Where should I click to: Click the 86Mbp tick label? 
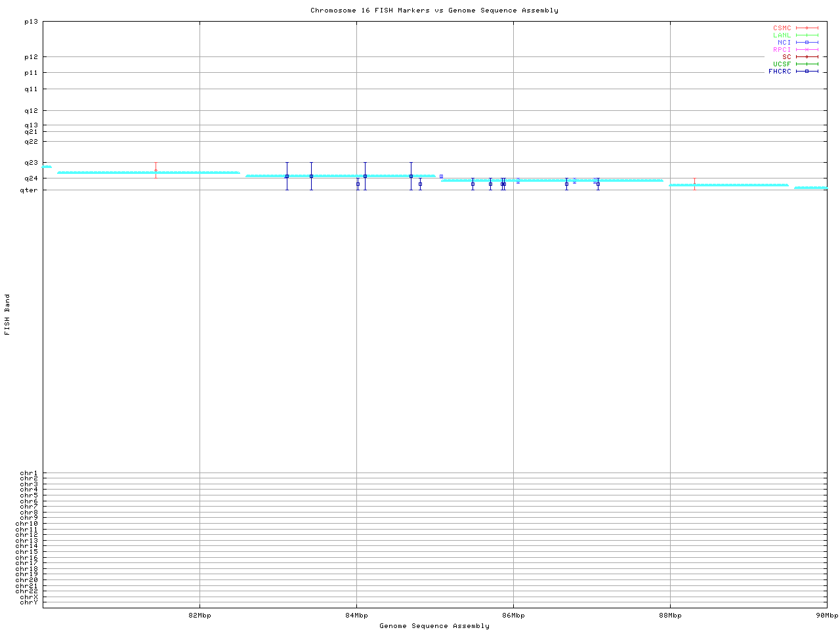click(x=513, y=616)
